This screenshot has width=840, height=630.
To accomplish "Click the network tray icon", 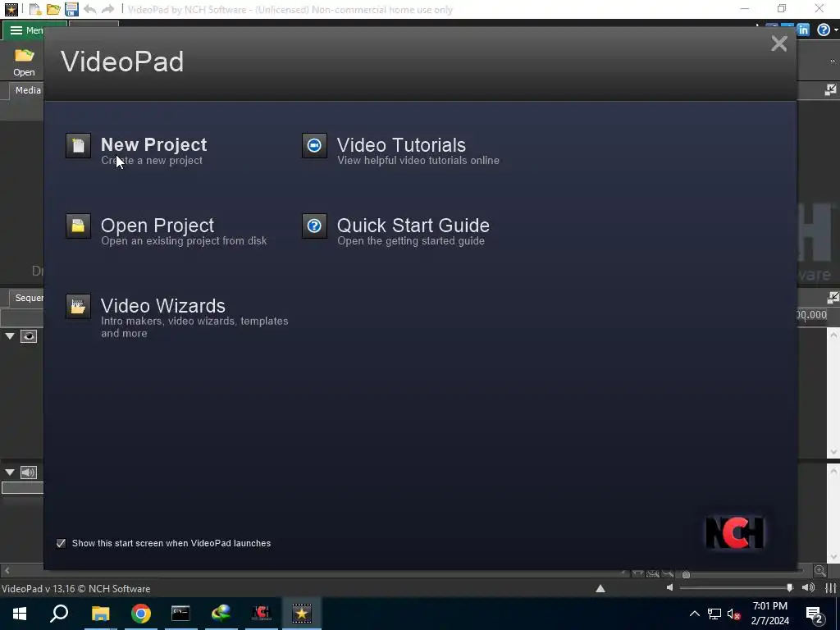I will 714,614.
